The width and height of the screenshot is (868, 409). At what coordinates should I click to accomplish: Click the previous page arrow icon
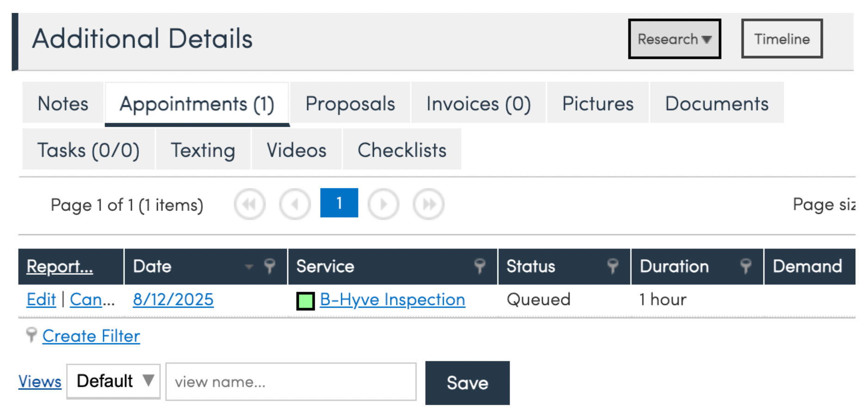295,204
